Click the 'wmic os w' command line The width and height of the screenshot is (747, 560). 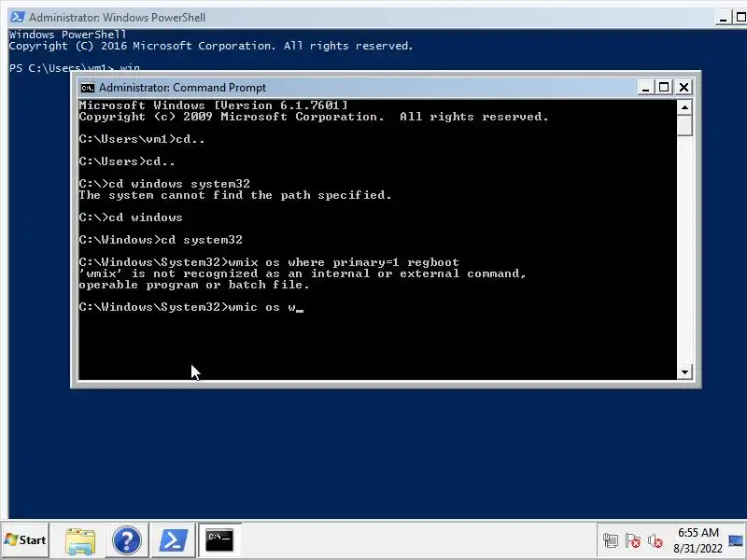[x=191, y=307]
